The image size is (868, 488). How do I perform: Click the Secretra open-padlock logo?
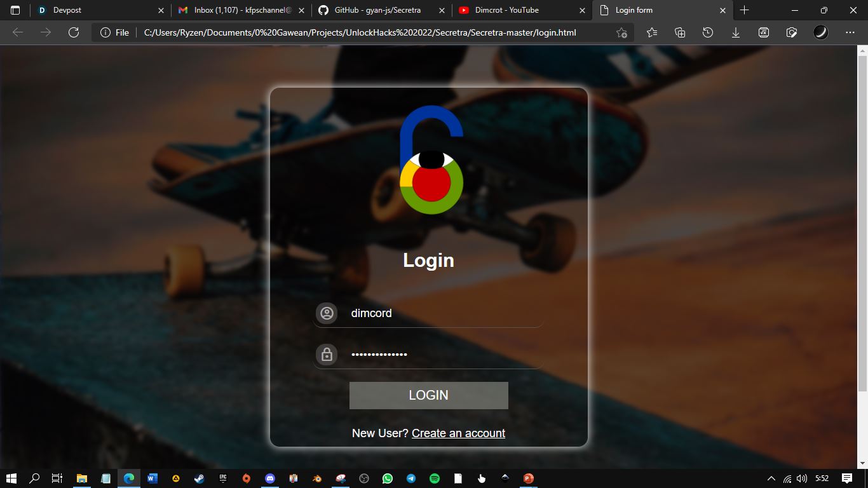pyautogui.click(x=431, y=160)
